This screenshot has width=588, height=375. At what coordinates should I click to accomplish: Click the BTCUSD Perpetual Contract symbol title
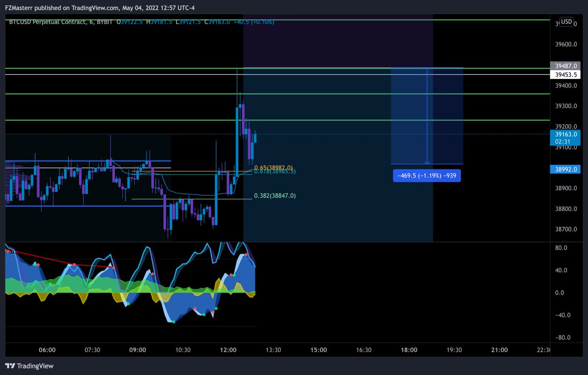pyautogui.click(x=46, y=22)
